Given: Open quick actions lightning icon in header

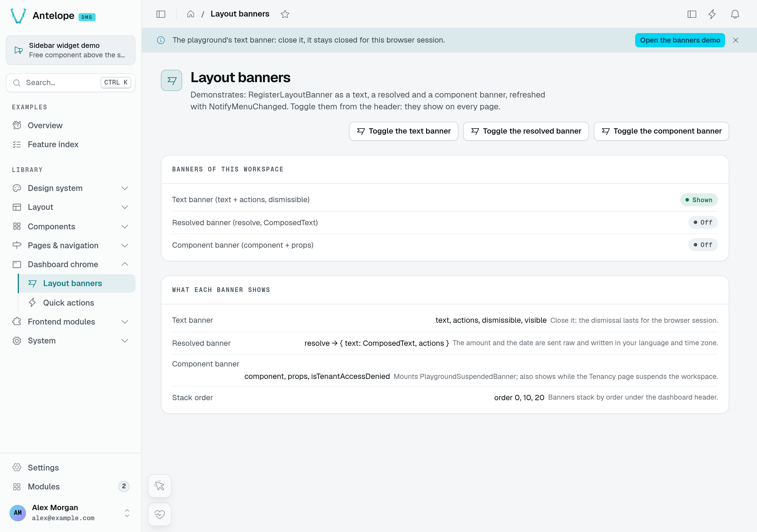Looking at the screenshot, I should pos(712,14).
